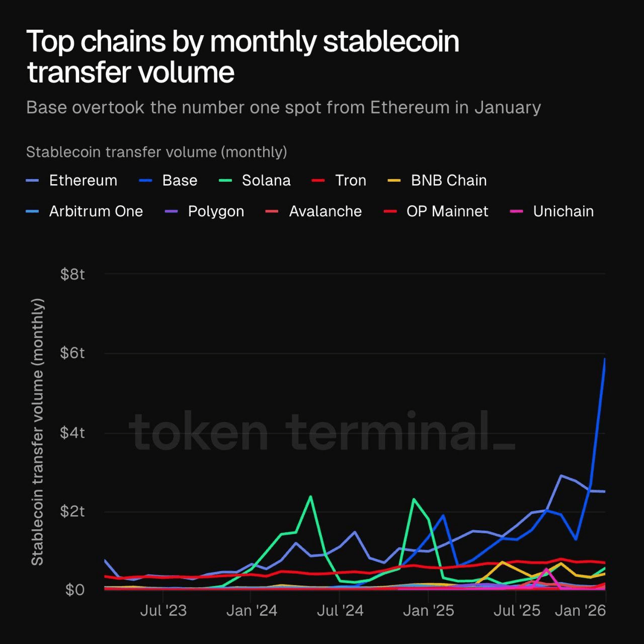Select the Jan '26 x-axis label
Viewport: 644px width, 644px height.
(x=580, y=611)
